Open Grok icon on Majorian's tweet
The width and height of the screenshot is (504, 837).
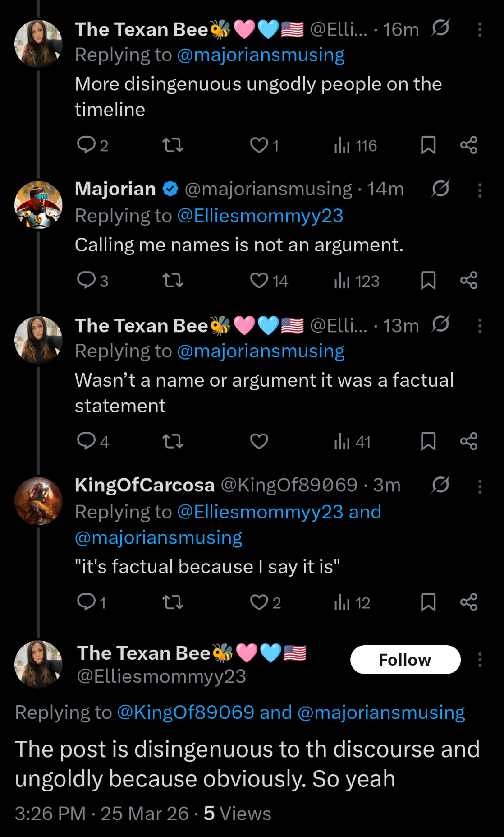point(440,189)
